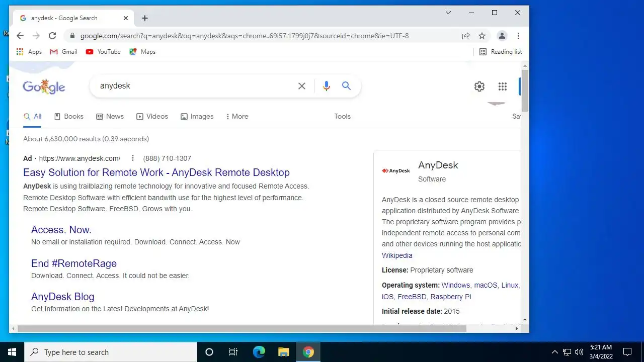Click the taskbar search box
Viewport: 644px width, 362px height.
click(111, 352)
